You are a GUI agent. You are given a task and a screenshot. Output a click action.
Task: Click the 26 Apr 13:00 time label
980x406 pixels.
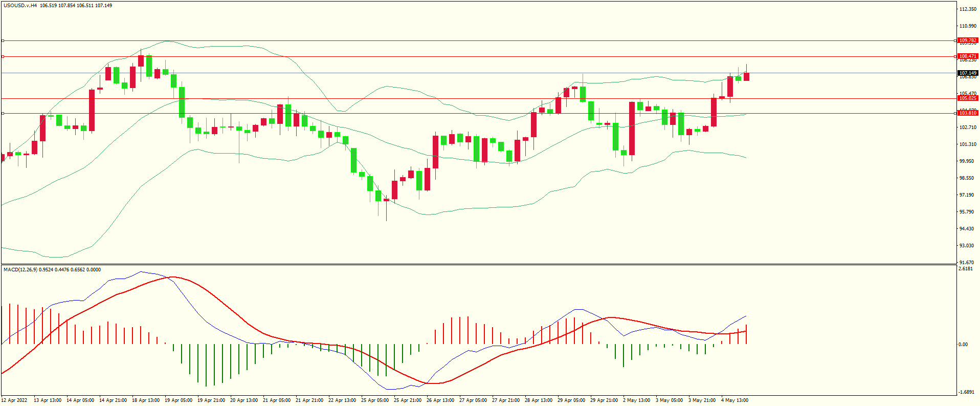[x=440, y=400]
